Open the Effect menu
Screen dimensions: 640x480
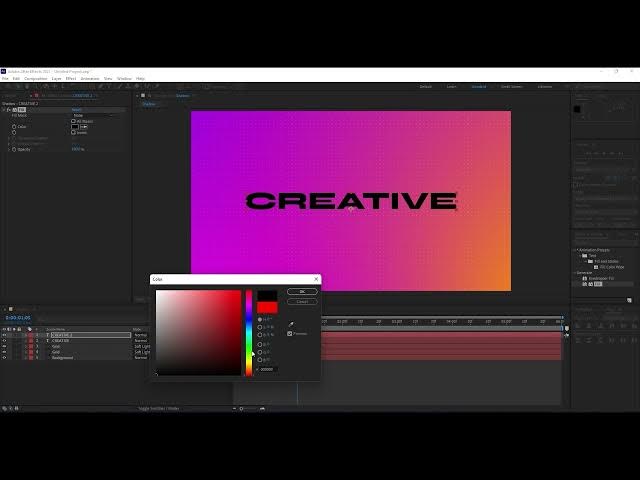[x=71, y=78]
